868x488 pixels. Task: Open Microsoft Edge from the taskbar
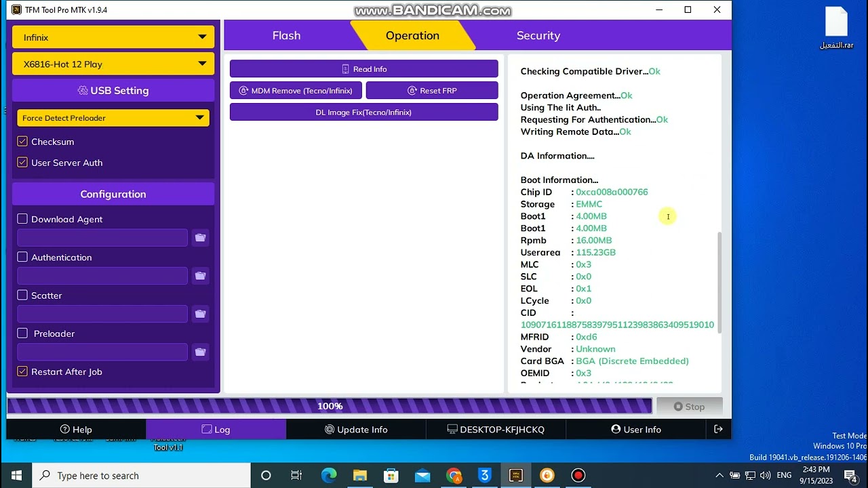(329, 475)
